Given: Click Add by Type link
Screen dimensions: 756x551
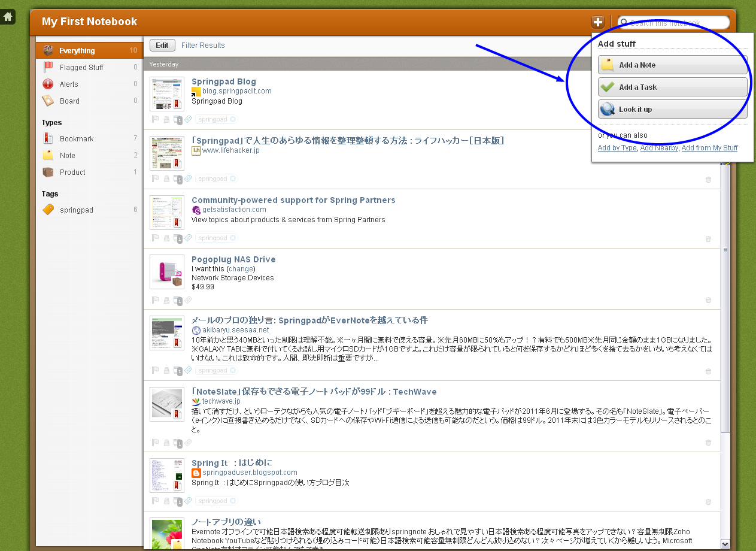Looking at the screenshot, I should pos(617,148).
